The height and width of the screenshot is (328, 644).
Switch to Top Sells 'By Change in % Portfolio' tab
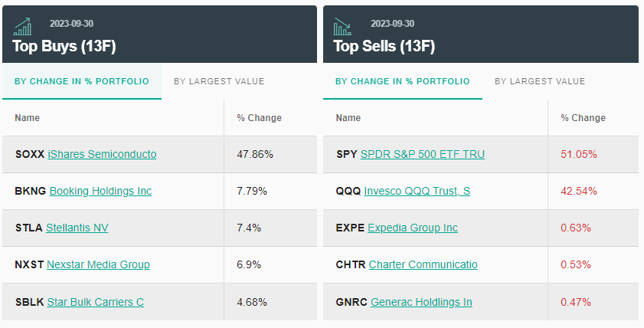(403, 81)
